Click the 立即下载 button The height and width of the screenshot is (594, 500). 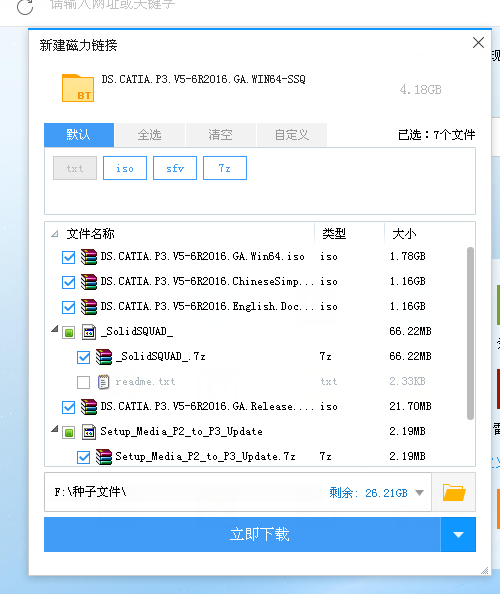coord(242,535)
